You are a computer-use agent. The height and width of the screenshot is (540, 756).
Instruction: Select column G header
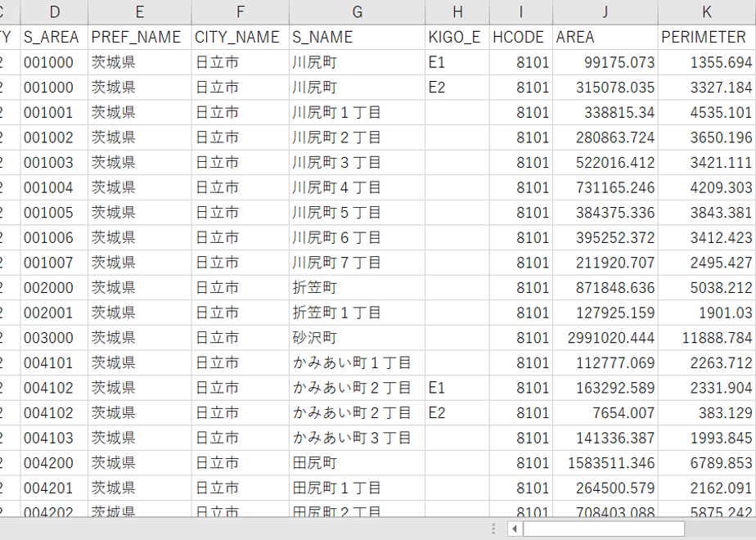pyautogui.click(x=358, y=12)
